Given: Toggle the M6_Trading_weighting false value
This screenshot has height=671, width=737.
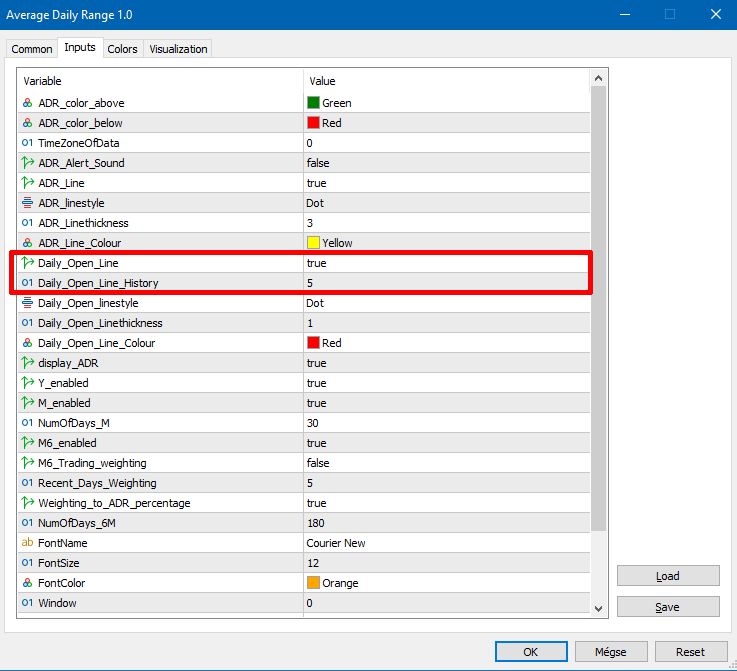Looking at the screenshot, I should [447, 463].
